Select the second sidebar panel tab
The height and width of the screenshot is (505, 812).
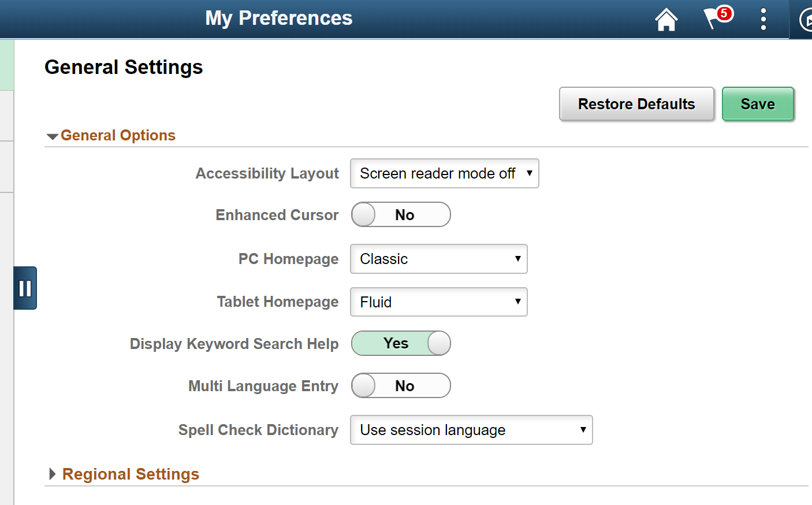(6, 116)
